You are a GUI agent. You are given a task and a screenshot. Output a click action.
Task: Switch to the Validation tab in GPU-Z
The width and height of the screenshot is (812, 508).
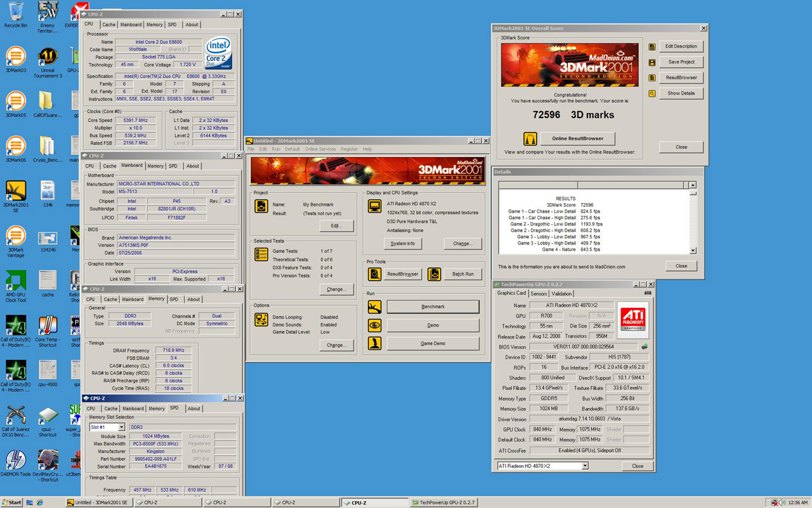(x=561, y=294)
